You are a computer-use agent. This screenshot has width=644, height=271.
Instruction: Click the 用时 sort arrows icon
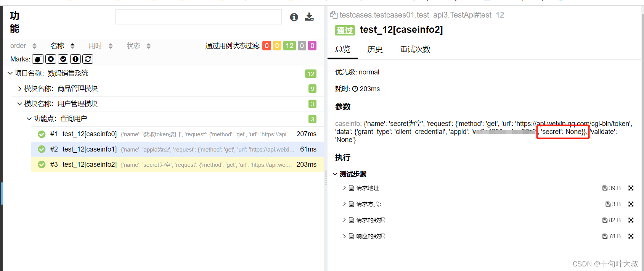(x=111, y=46)
